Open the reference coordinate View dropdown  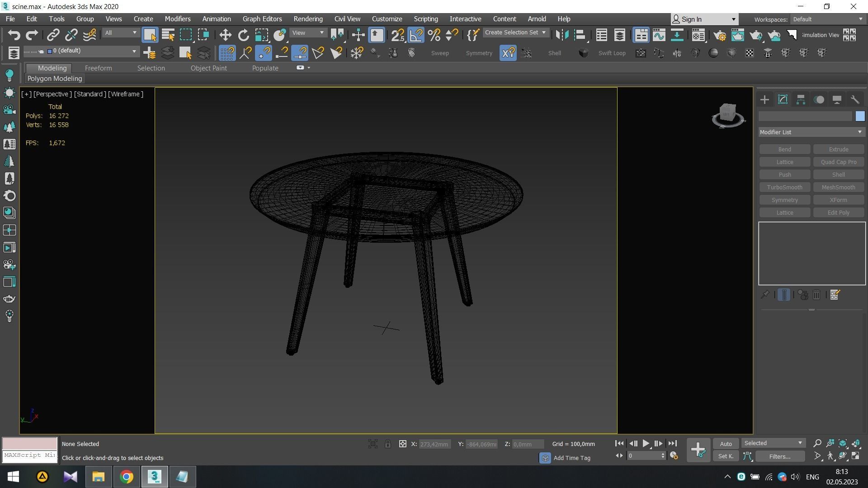click(308, 33)
